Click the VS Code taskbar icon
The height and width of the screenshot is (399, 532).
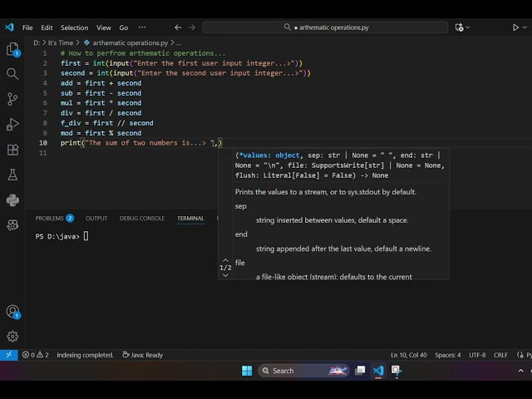pyautogui.click(x=378, y=371)
